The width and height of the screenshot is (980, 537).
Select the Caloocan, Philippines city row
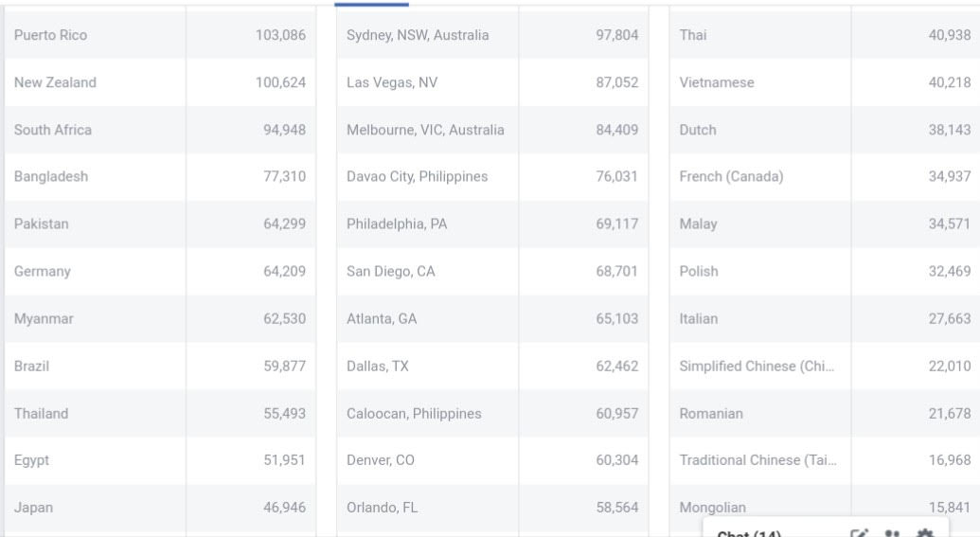pos(414,414)
